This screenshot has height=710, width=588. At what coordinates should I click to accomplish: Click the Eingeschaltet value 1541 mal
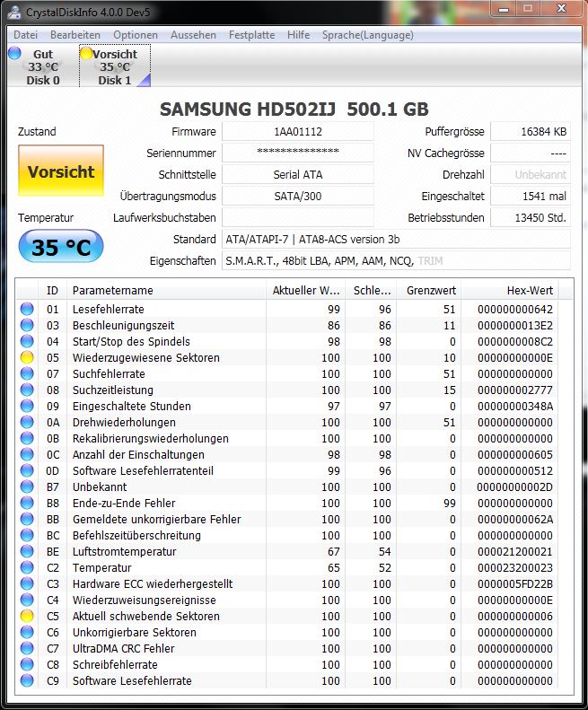coord(531,196)
